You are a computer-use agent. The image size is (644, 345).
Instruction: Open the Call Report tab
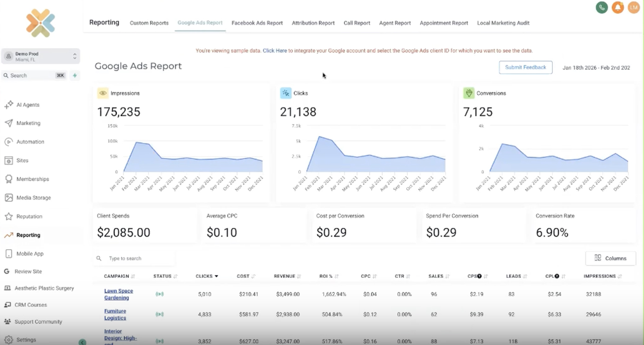click(x=357, y=23)
